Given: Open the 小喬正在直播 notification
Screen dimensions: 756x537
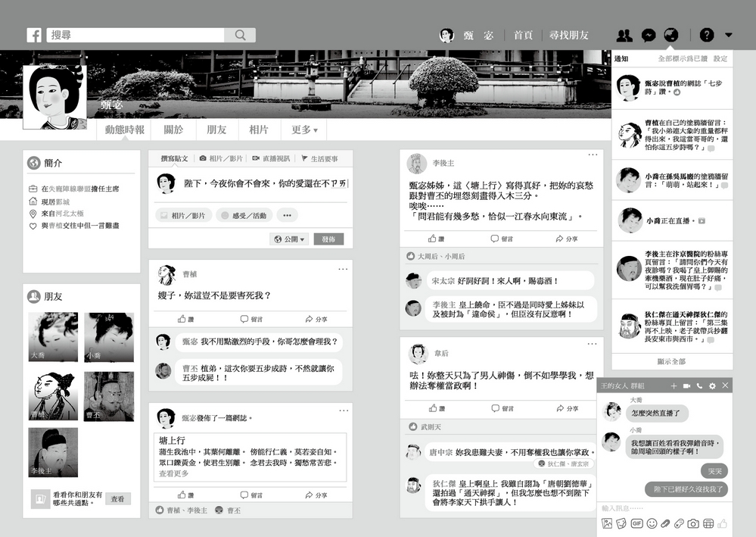Looking at the screenshot, I should (672, 221).
